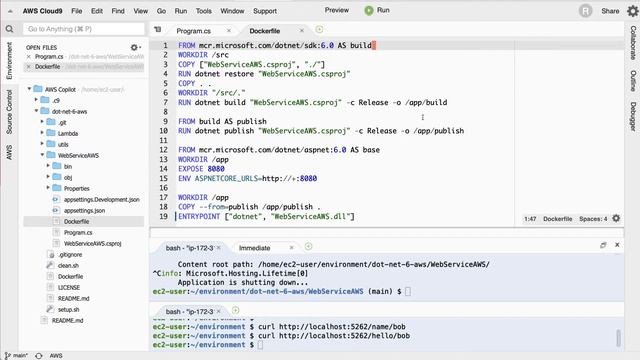Close the Program.cs editor tab
Screen dimensions: 640x360
tap(229, 31)
